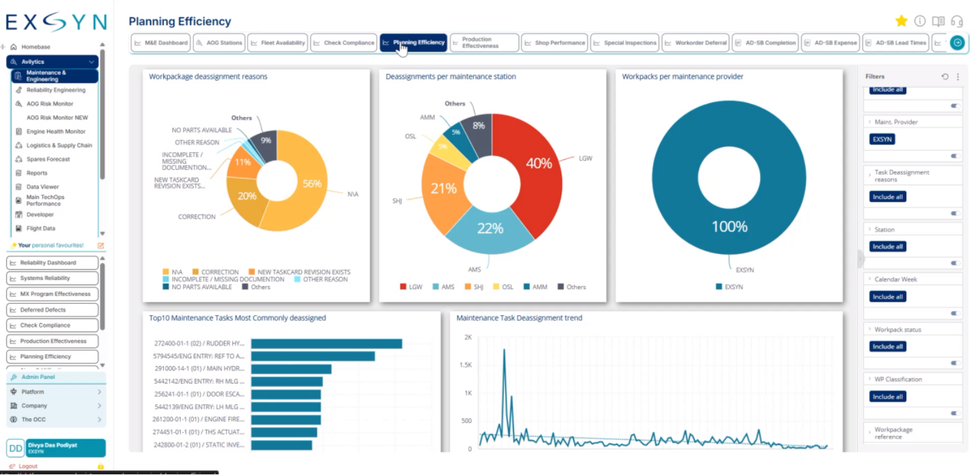Expand the Maint. Provider filter

coord(870,122)
